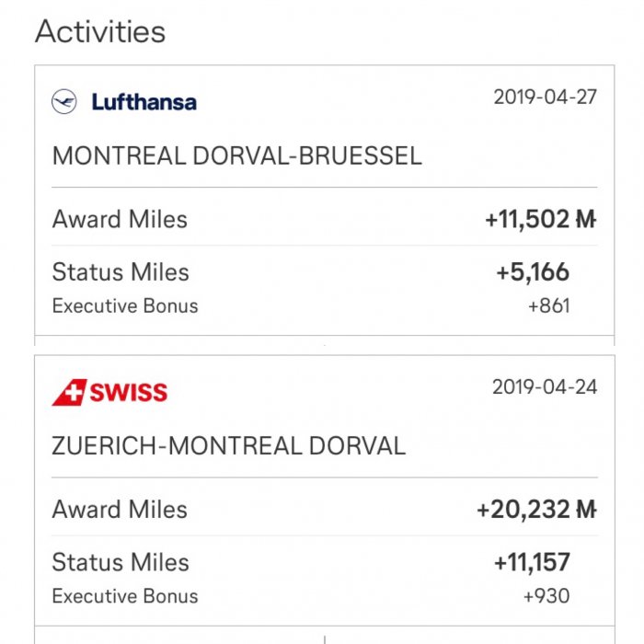Click Executive Bonus label in SWISS card
Viewport: 644px width, 644px height.
(124, 596)
